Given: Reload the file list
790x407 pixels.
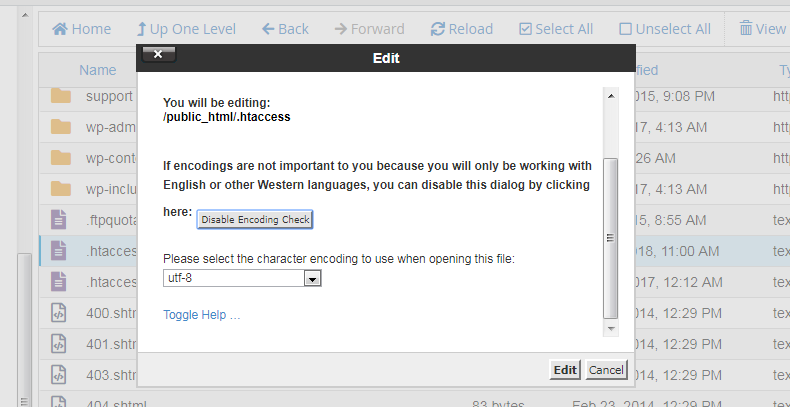Looking at the screenshot, I should (438, 29).
